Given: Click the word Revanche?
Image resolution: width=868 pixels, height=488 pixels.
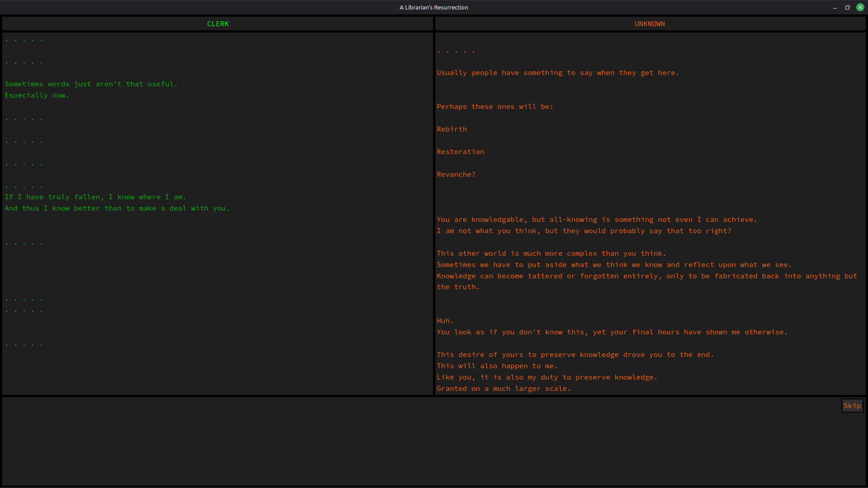Looking at the screenshot, I should pyautogui.click(x=456, y=174).
